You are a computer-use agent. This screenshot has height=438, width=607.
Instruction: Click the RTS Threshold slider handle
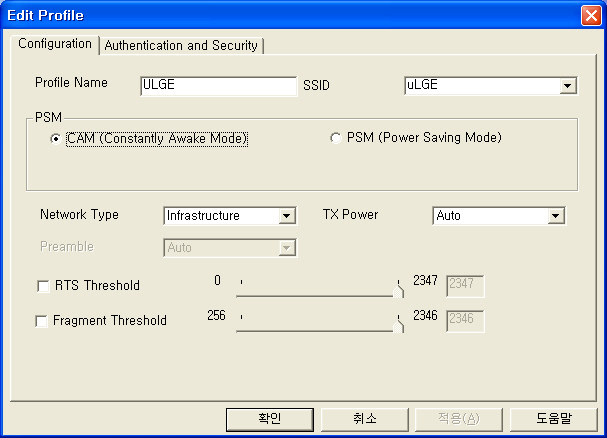400,289
